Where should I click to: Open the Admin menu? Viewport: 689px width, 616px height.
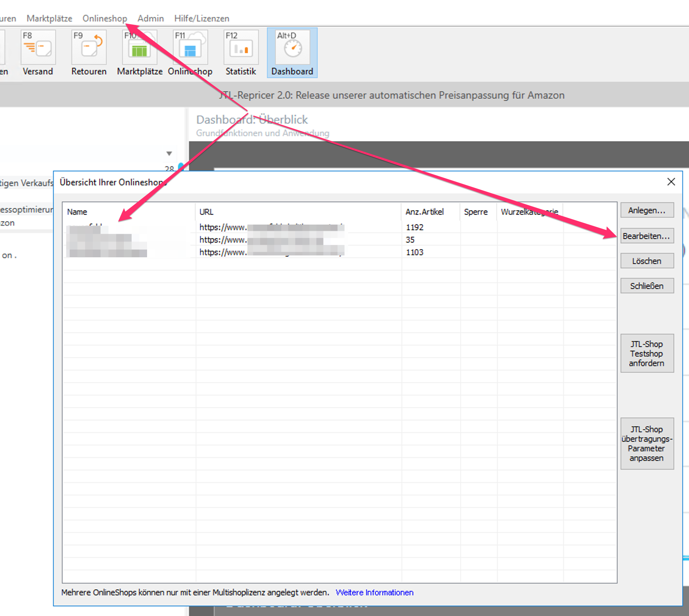click(x=151, y=18)
